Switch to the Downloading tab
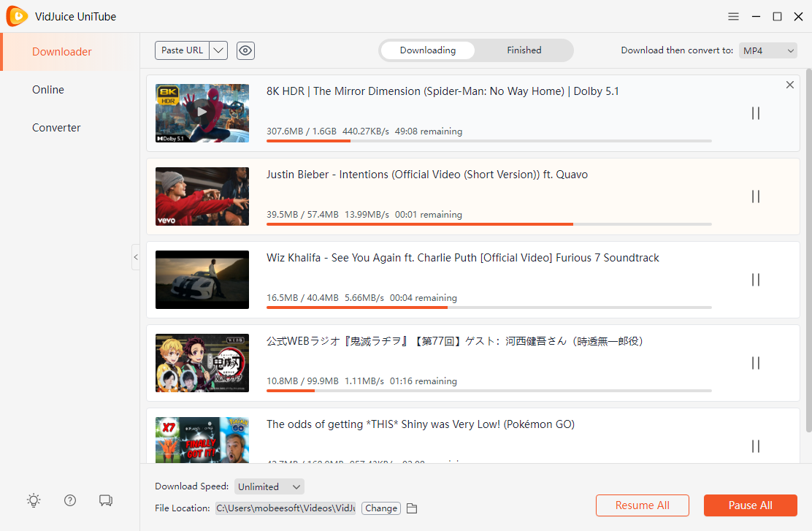Viewport: 812px width, 531px height. tap(428, 50)
